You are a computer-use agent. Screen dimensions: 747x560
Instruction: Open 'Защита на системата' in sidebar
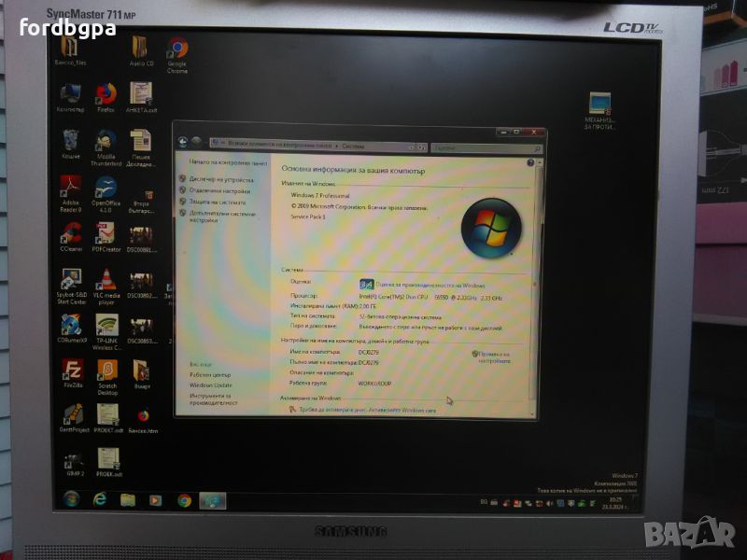pyautogui.click(x=217, y=202)
